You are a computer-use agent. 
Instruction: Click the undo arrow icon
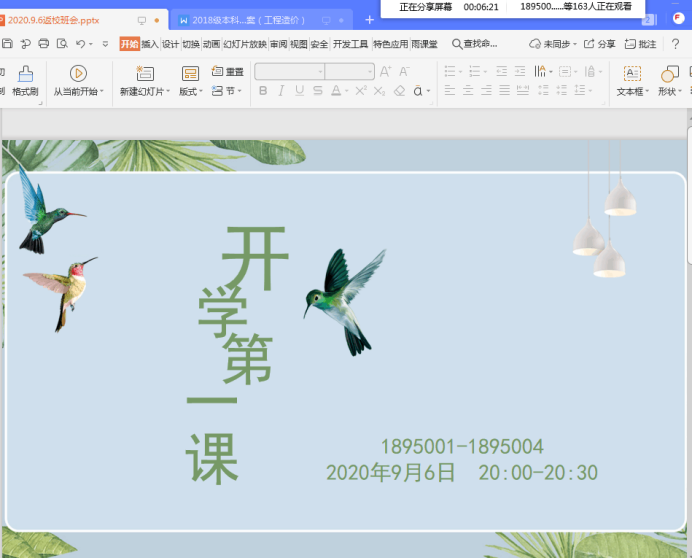click(x=80, y=44)
